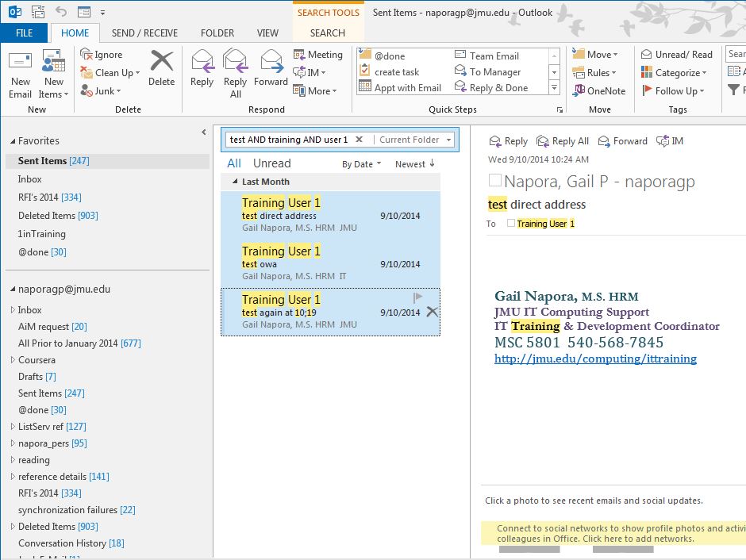Open the RFI's 2014 folder in Favorites
The image size is (746, 560).
point(107,198)
